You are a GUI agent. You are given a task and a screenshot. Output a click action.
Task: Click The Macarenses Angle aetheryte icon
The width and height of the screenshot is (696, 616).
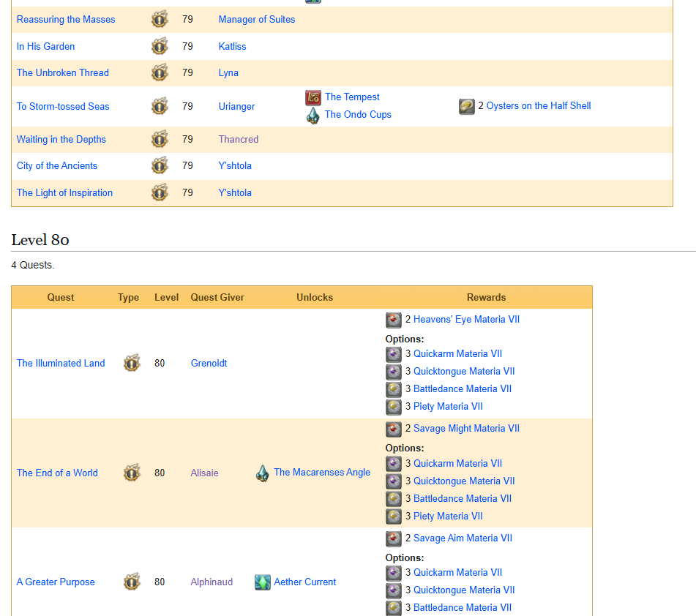tap(262, 473)
